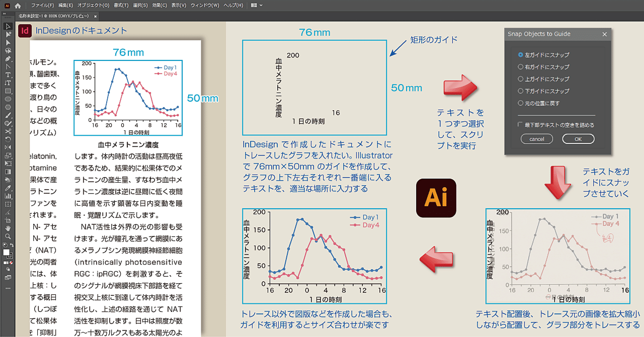Choose the Pen tool

[x=8, y=60]
